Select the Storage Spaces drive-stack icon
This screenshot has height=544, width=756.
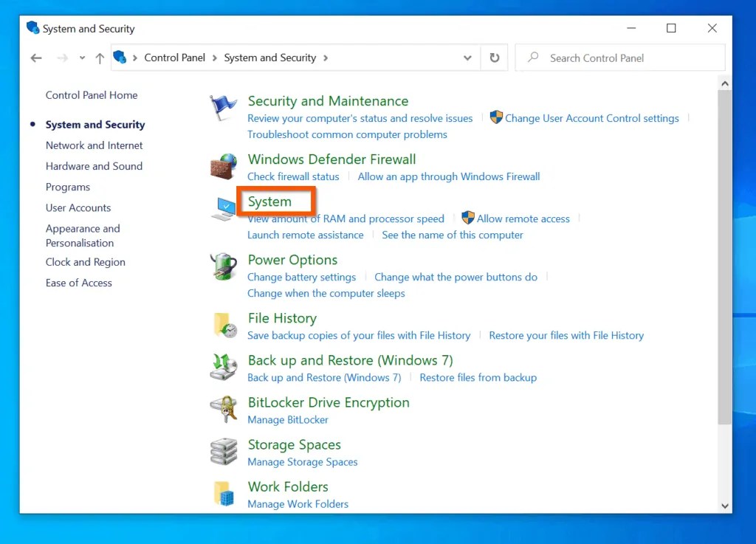tap(222, 452)
